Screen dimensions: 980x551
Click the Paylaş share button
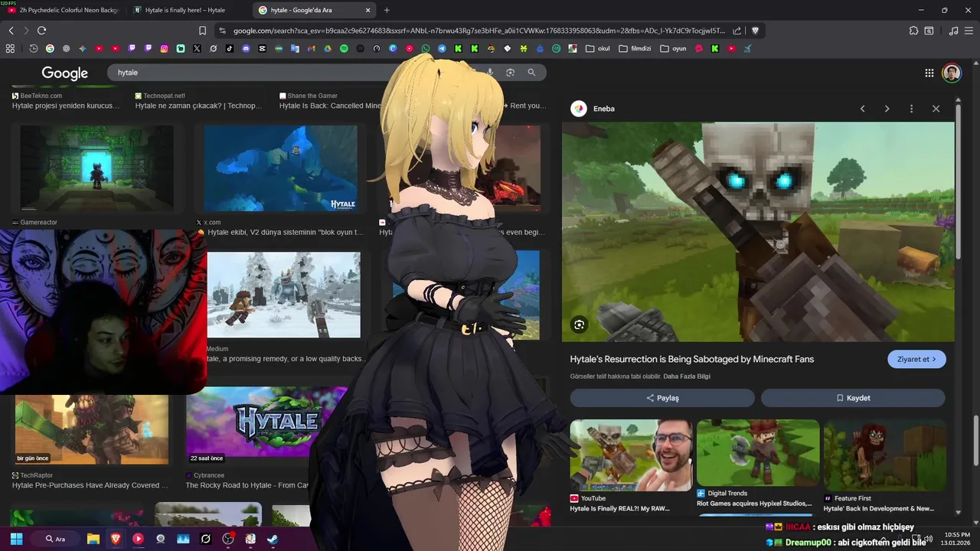pos(662,398)
